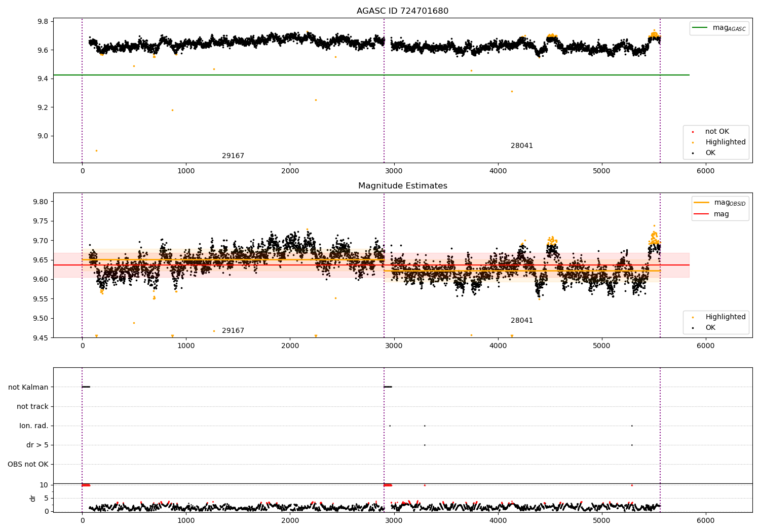The height and width of the screenshot is (532, 760).
Task: Click the 'Ion. rad.' row label
Action: (x=34, y=426)
